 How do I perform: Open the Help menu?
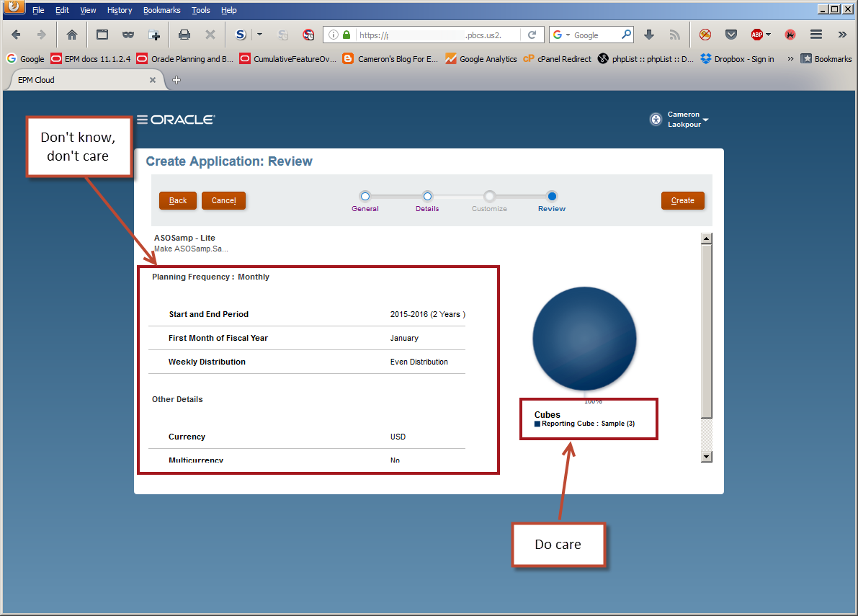click(x=228, y=10)
